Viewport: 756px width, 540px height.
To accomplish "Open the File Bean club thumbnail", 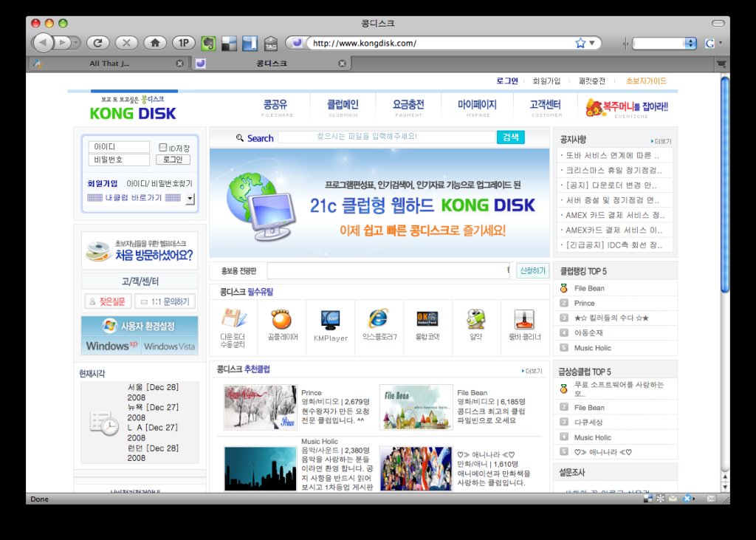I will tap(416, 407).
